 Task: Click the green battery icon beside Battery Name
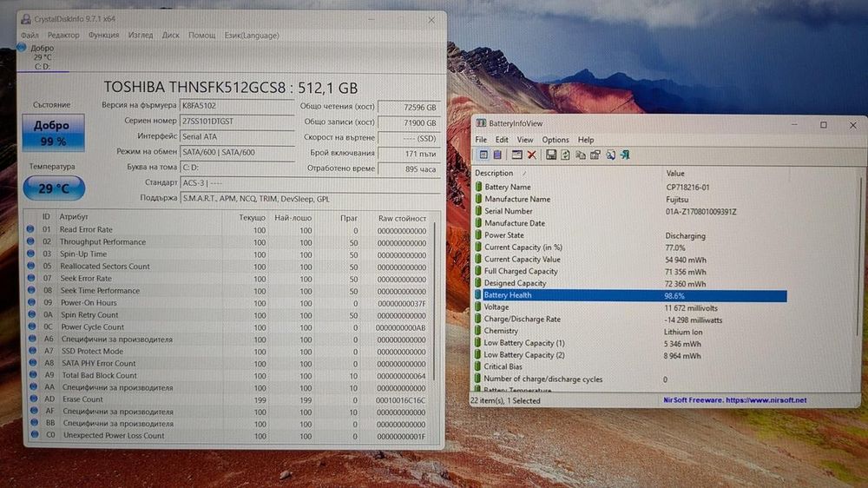[478, 187]
